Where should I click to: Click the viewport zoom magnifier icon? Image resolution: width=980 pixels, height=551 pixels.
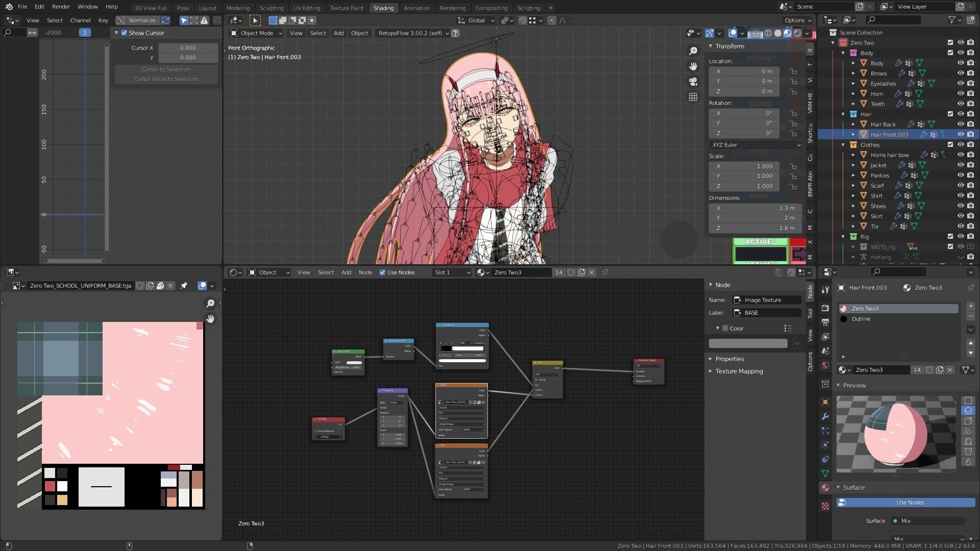click(x=693, y=51)
